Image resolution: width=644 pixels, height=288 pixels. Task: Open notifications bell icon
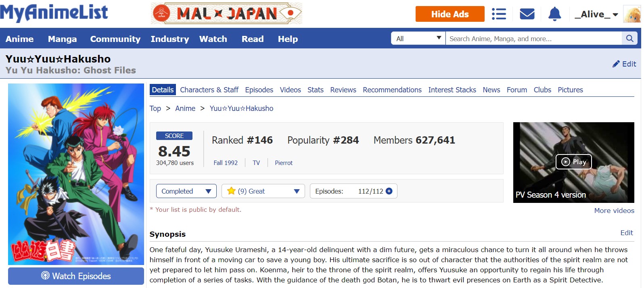554,14
